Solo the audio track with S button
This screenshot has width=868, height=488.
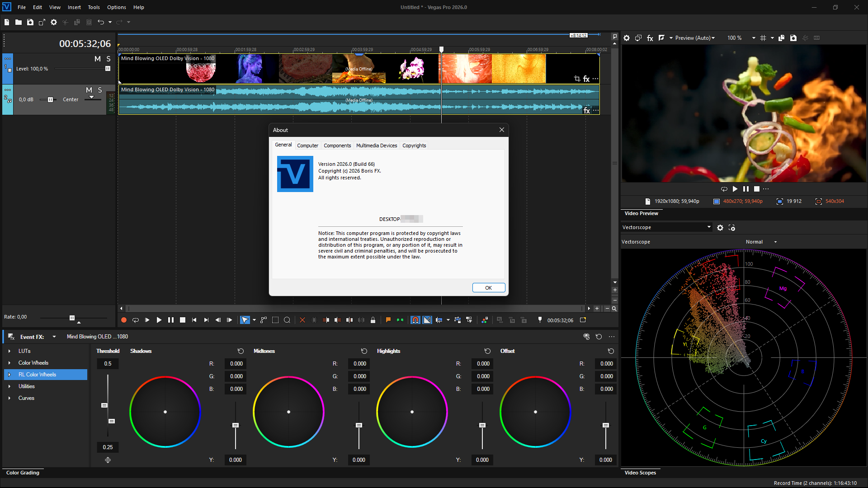click(x=100, y=90)
